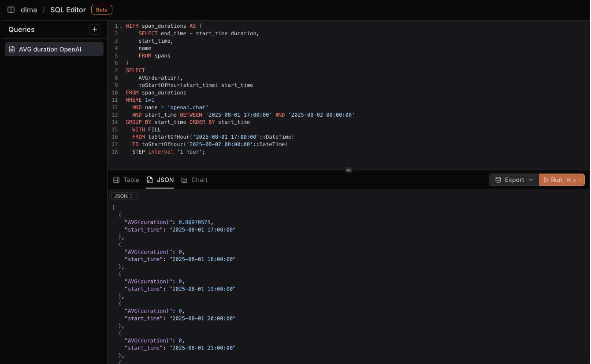Run the SQL query
This screenshot has width=591, height=364.
coord(562,180)
